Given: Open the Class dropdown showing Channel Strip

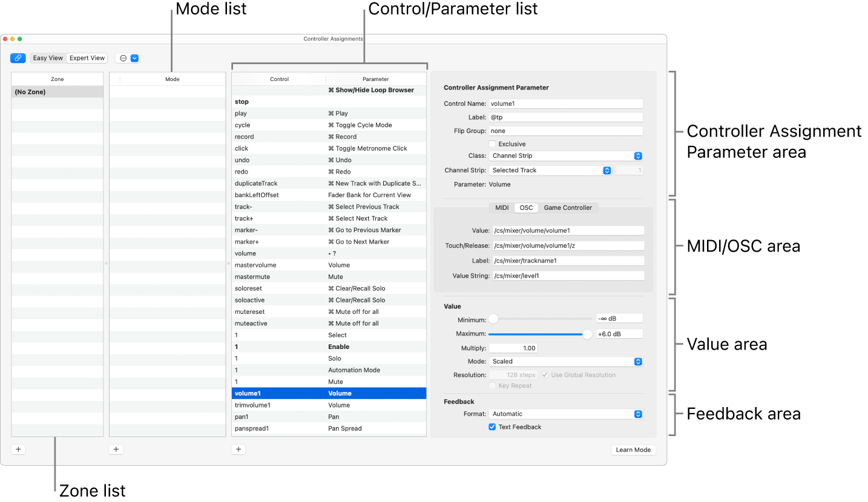Looking at the screenshot, I should click(x=637, y=155).
